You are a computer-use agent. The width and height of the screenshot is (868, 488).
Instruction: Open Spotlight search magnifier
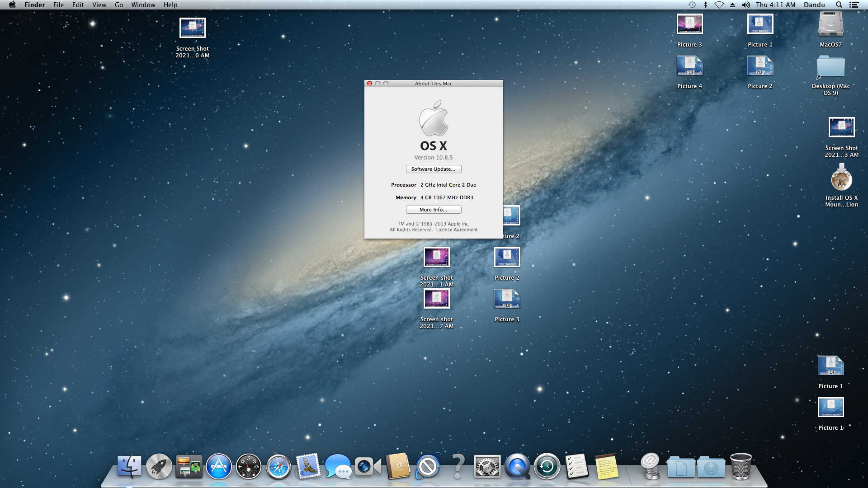coord(839,5)
